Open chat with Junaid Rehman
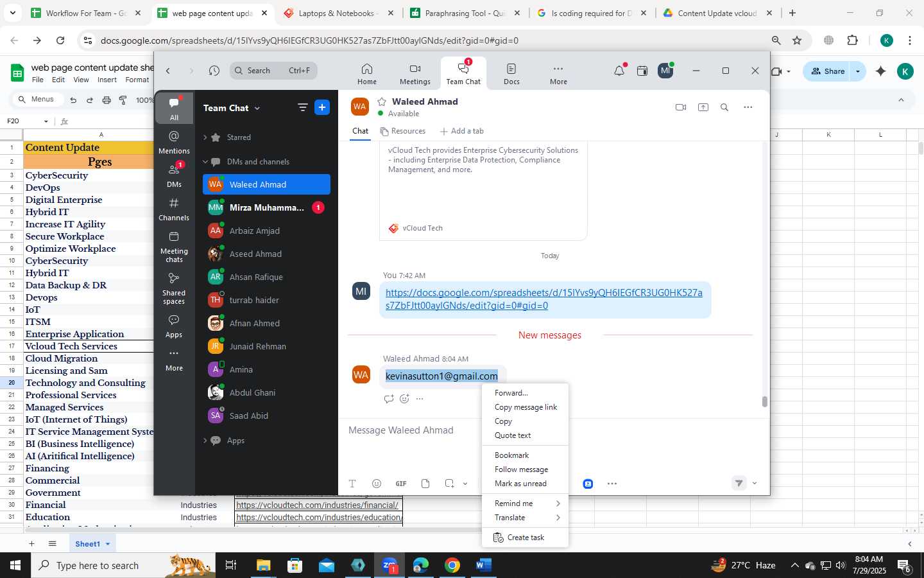 pyautogui.click(x=266, y=346)
